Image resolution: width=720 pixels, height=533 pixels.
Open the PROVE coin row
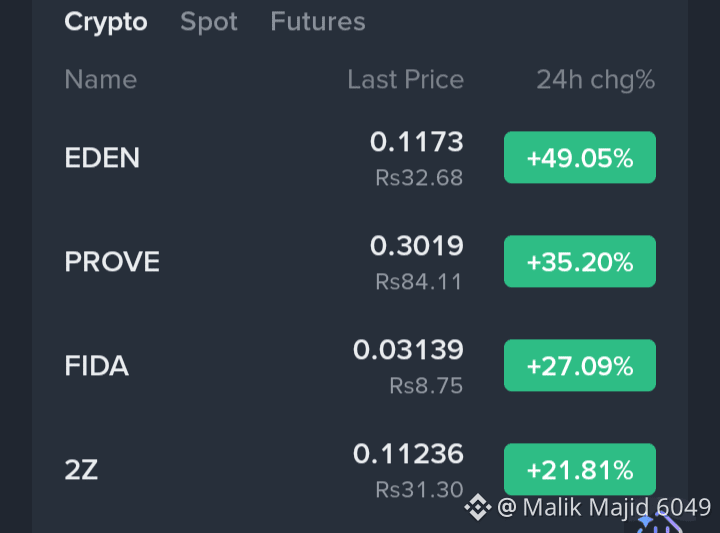coord(360,261)
